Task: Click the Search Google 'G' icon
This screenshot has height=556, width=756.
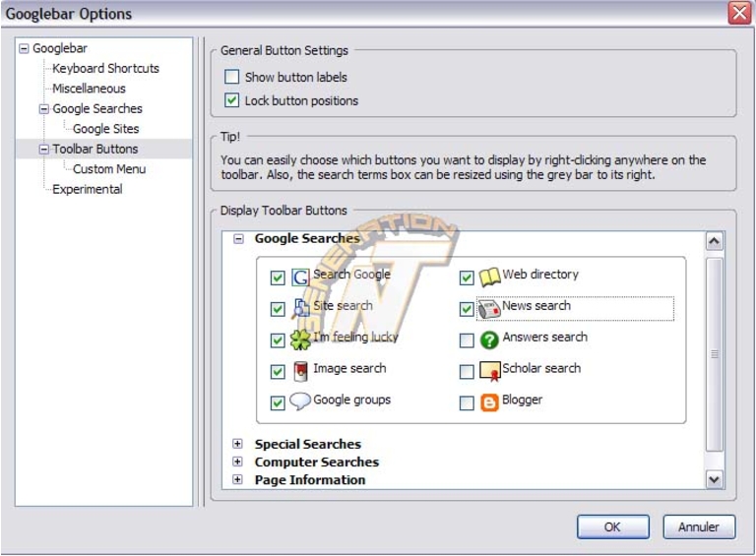Action: (x=300, y=278)
